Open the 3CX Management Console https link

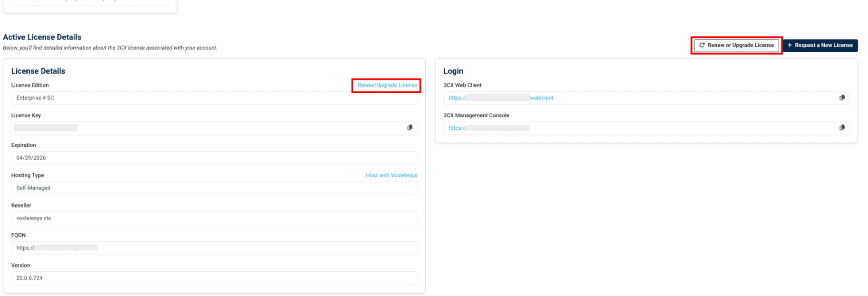click(488, 128)
